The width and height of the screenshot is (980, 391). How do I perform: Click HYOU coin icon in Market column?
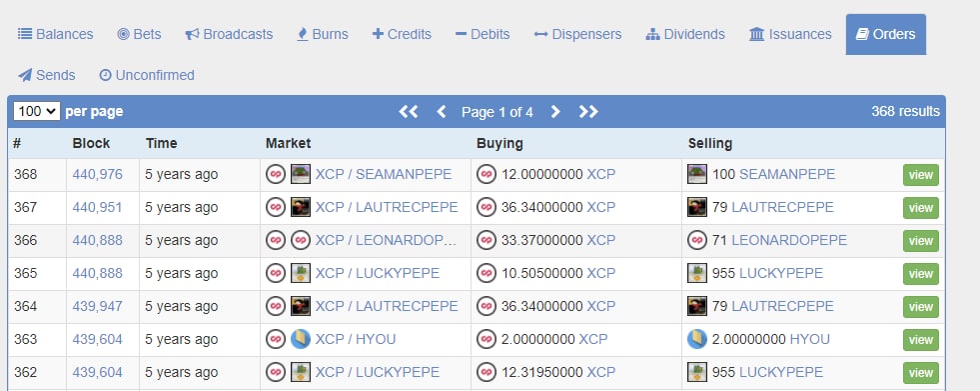(301, 339)
